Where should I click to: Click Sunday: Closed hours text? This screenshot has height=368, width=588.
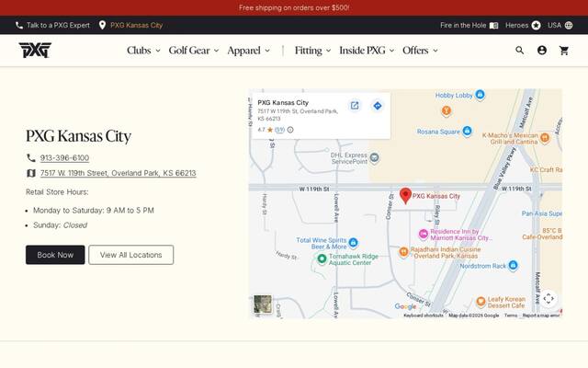point(60,224)
